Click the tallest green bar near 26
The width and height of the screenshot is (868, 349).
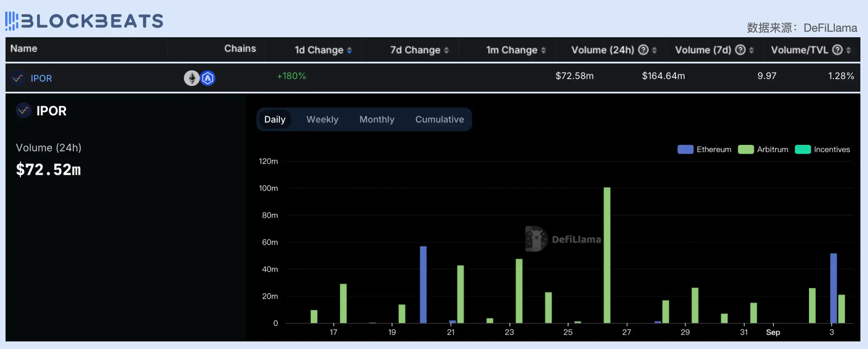click(607, 255)
